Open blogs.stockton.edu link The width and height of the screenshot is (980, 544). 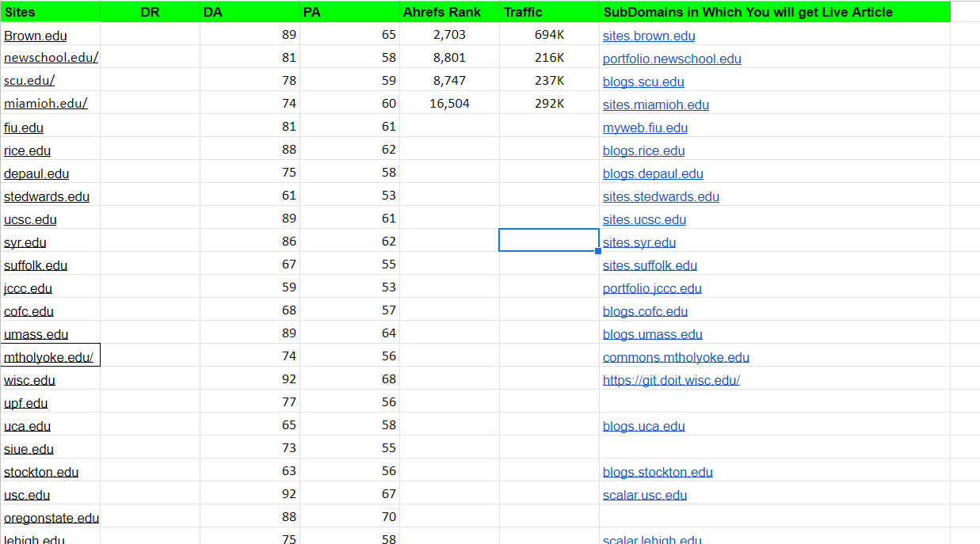[x=658, y=472]
